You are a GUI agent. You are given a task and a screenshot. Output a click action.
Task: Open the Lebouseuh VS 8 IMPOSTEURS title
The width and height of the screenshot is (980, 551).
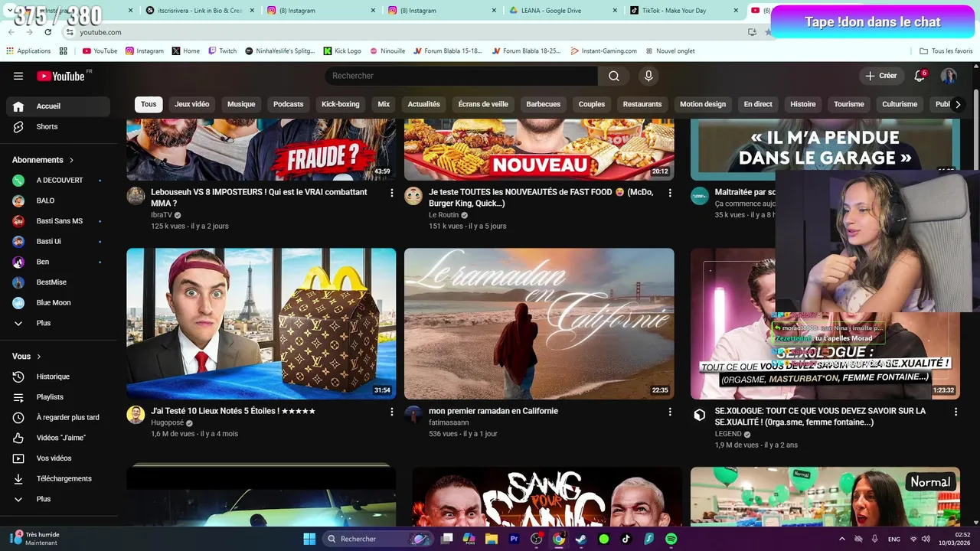coord(259,197)
